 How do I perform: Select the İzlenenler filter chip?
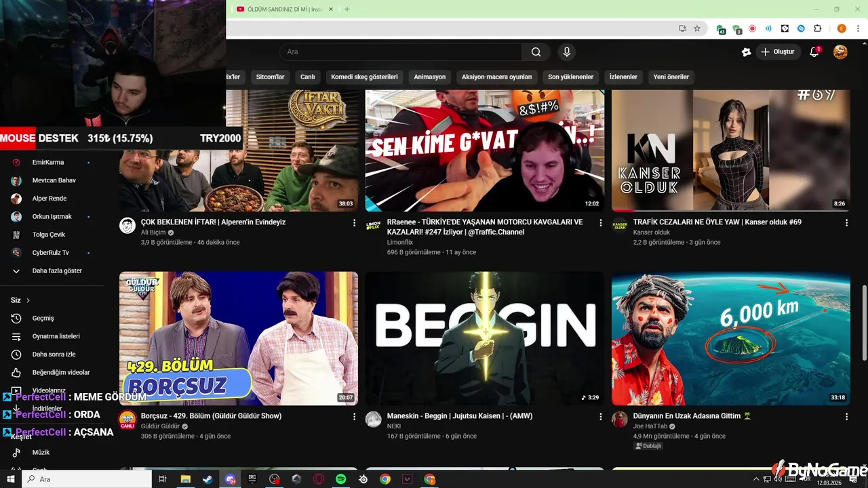[x=623, y=77]
